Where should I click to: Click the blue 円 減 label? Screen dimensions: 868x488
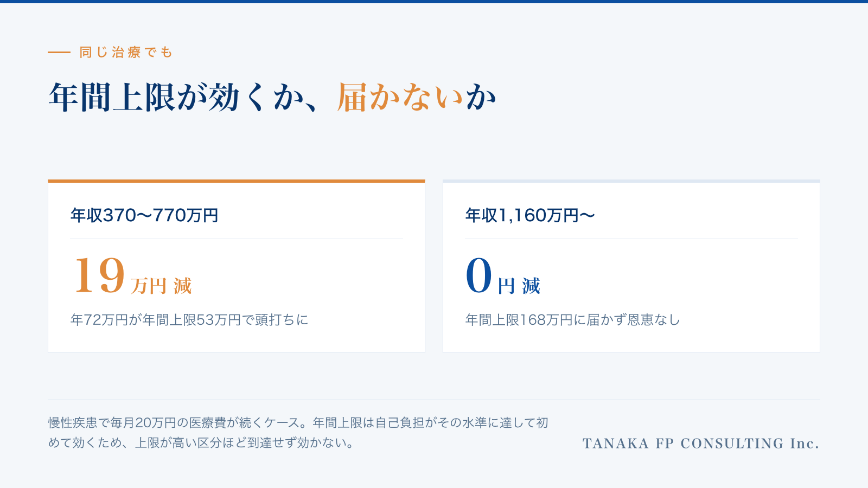[519, 286]
